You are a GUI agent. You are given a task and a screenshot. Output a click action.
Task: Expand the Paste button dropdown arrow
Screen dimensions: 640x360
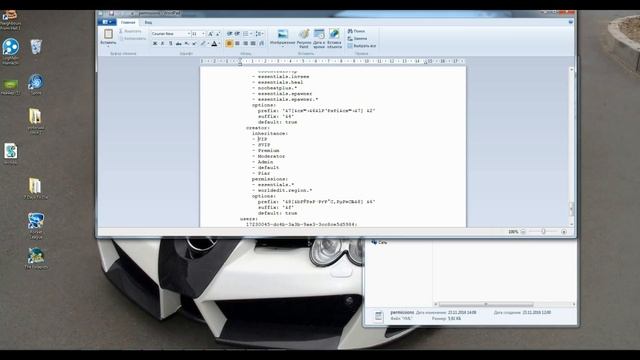108,46
